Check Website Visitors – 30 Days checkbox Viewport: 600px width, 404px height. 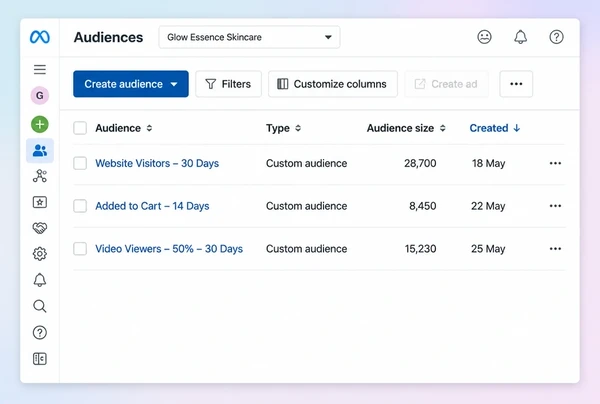point(80,163)
